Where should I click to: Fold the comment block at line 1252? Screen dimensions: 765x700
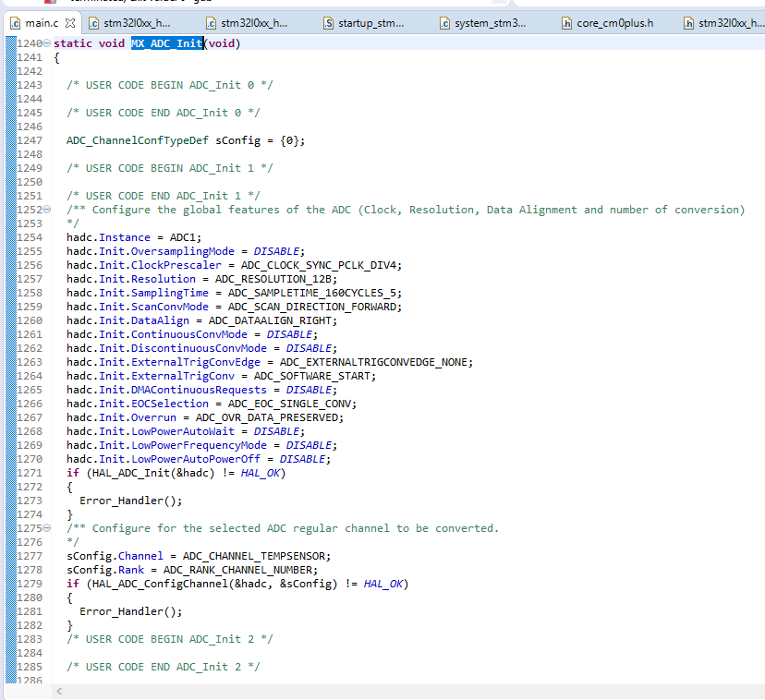[47, 210]
